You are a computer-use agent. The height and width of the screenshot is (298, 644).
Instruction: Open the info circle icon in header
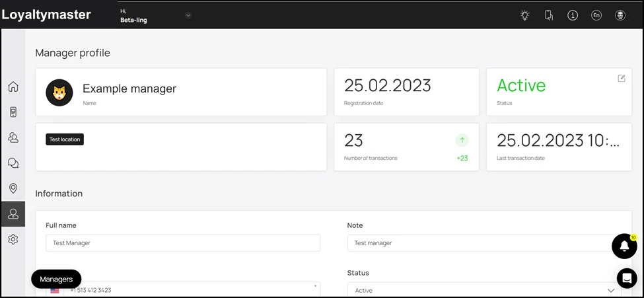(573, 15)
